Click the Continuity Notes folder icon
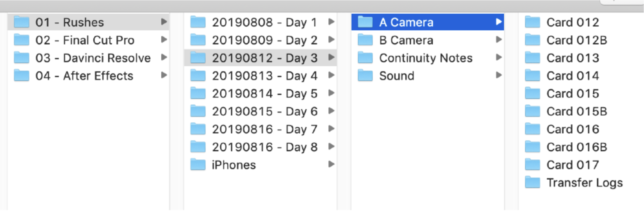The height and width of the screenshot is (212, 644). 365,58
